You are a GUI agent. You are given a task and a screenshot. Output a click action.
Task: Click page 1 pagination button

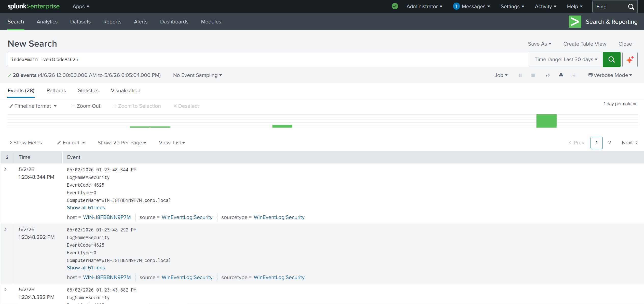596,143
